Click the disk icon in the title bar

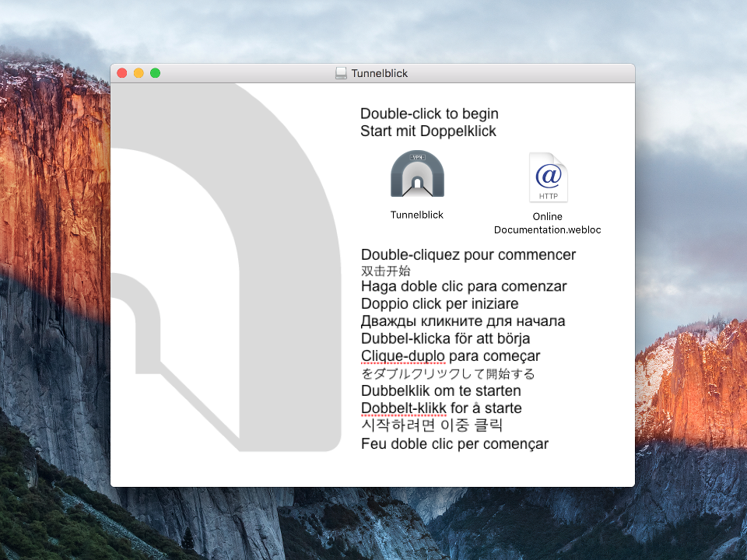[341, 73]
